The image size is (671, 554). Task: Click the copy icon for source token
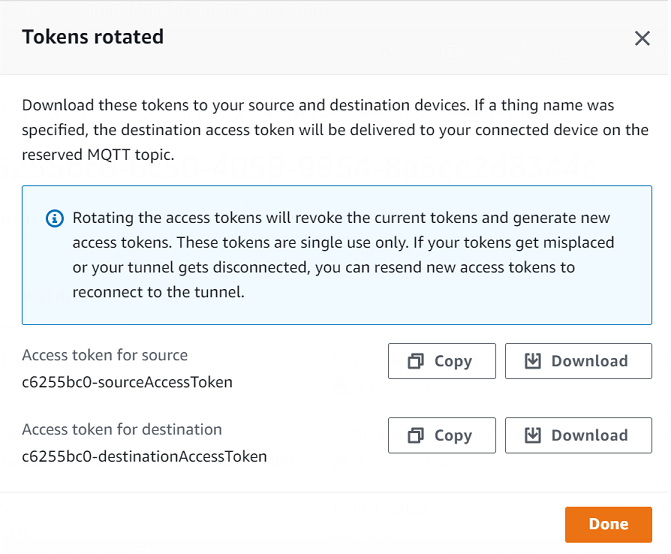pyautogui.click(x=416, y=361)
